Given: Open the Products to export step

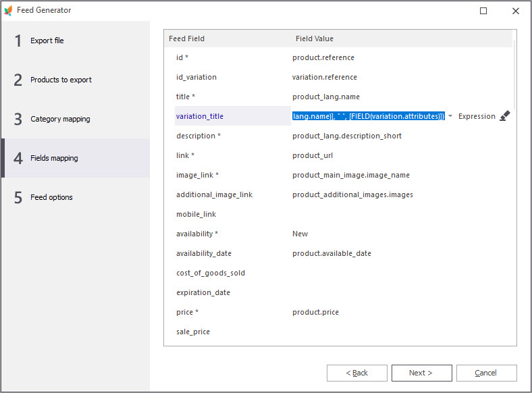Looking at the screenshot, I should pyautogui.click(x=61, y=80).
